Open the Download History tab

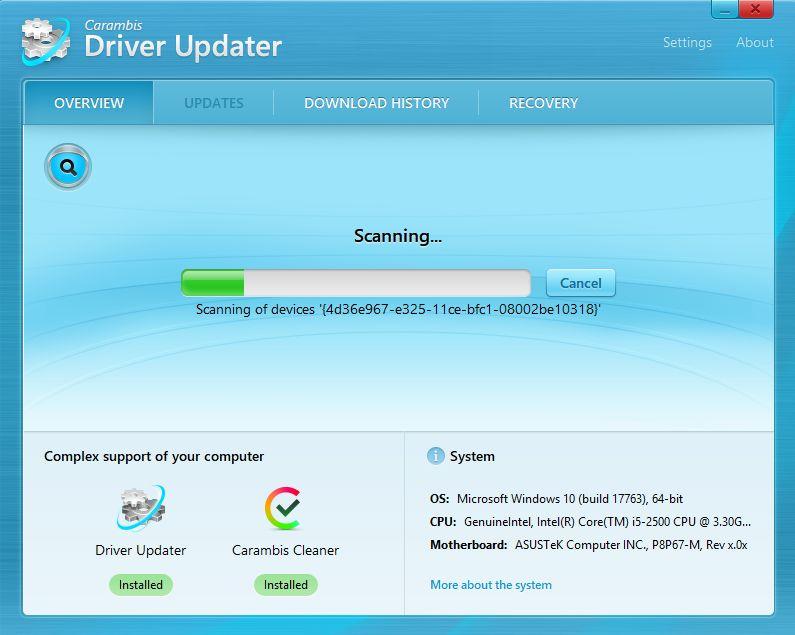point(376,103)
